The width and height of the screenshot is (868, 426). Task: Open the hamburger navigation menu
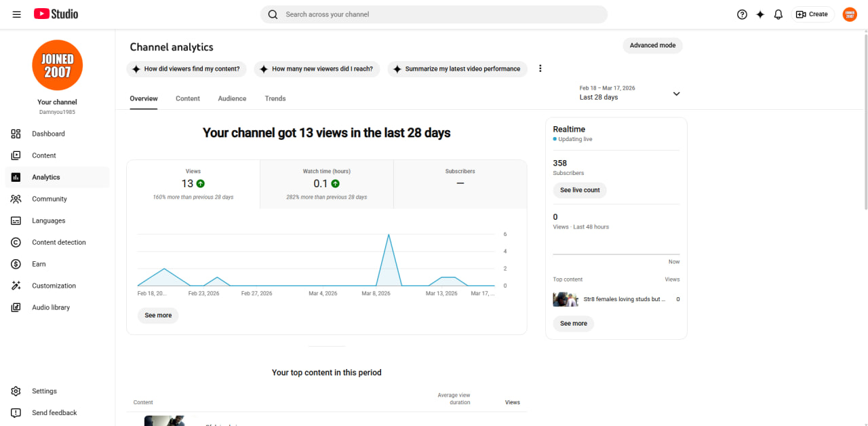(16, 14)
